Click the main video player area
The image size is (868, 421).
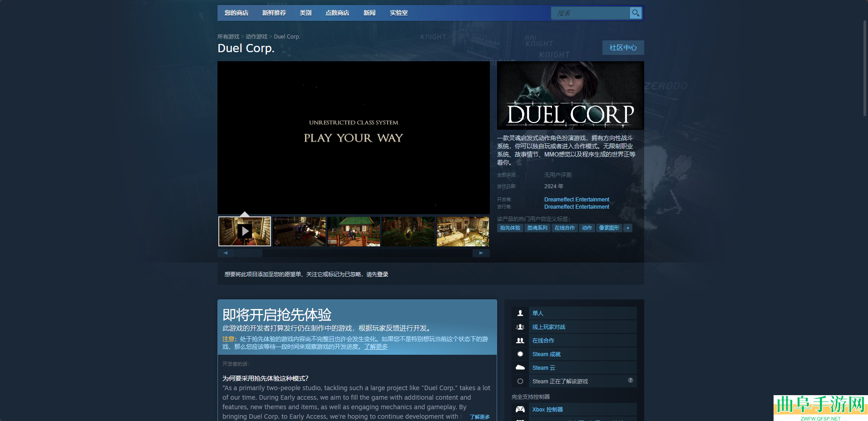pos(354,137)
